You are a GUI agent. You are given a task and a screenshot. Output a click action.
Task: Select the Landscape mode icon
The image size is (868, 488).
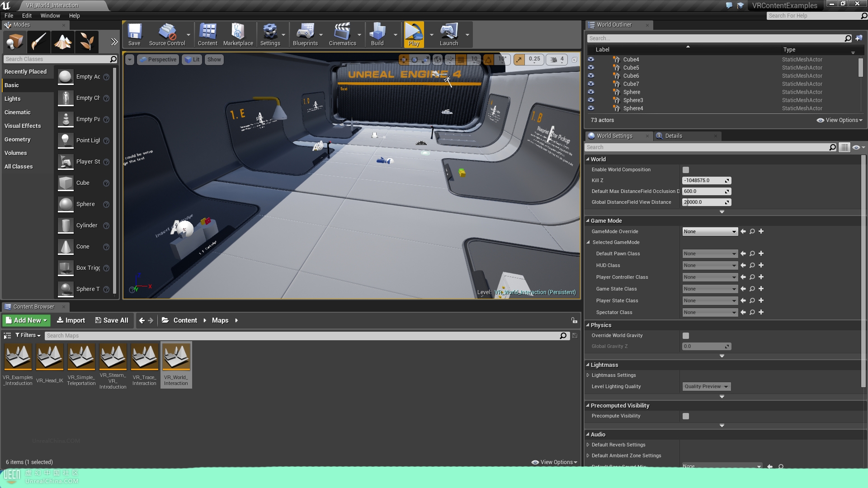pos(63,42)
